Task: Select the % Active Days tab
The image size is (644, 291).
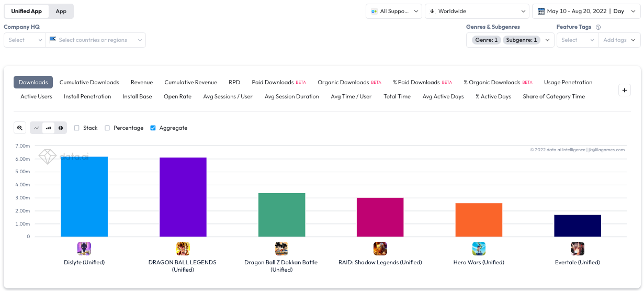Action: point(493,96)
